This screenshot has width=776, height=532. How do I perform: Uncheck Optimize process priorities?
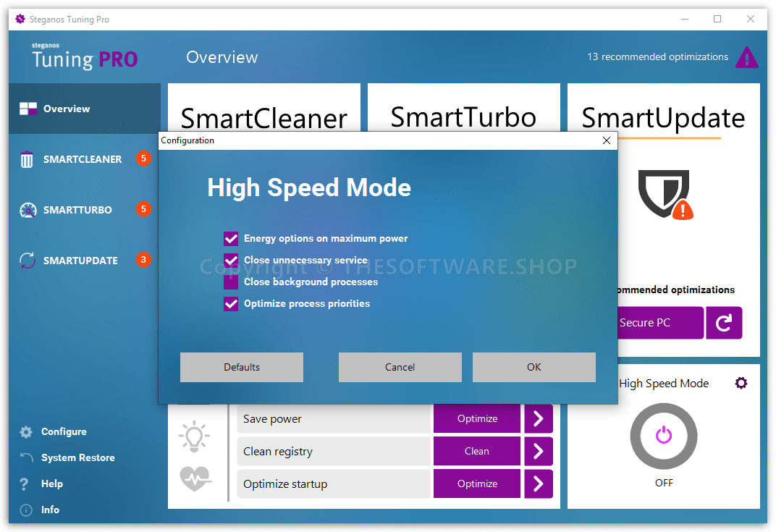tap(231, 304)
